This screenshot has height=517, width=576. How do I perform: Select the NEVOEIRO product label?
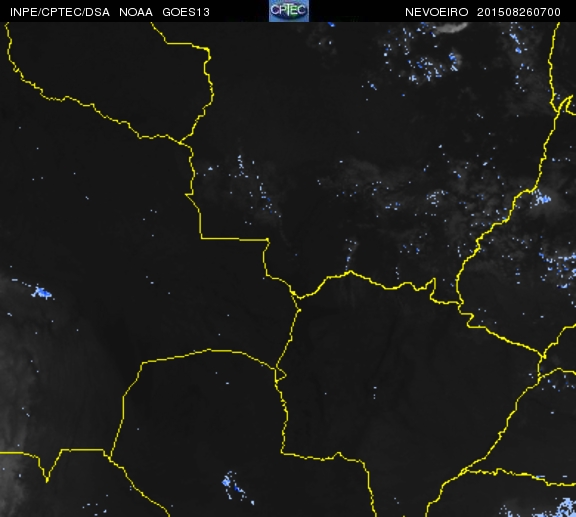coord(436,12)
